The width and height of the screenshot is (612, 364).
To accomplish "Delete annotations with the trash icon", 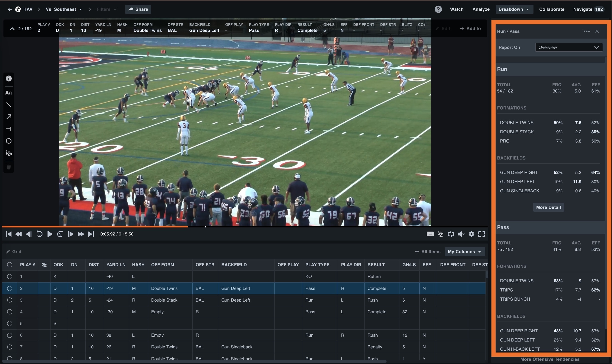I will tap(8, 167).
